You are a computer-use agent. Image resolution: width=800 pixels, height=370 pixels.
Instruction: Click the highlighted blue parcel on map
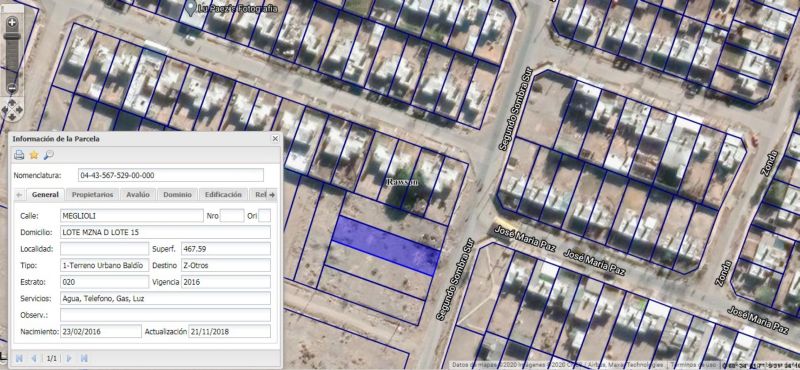(385, 245)
